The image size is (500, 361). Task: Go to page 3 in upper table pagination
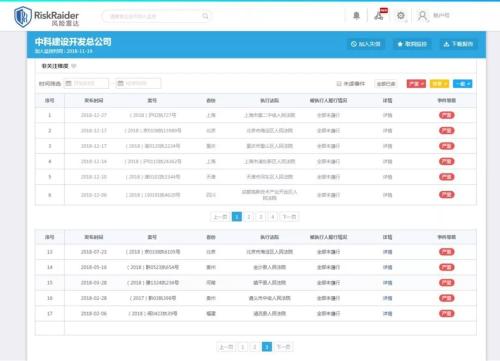click(x=261, y=217)
